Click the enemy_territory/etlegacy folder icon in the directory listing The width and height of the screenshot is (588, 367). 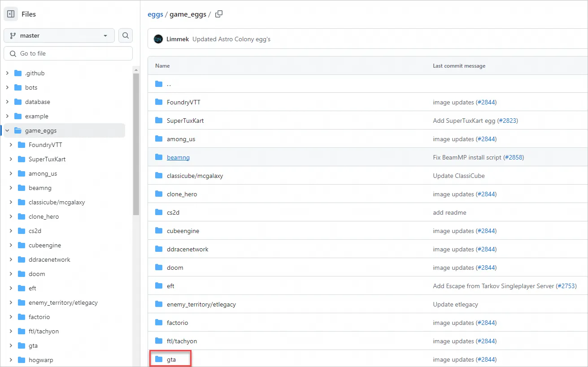pos(159,304)
